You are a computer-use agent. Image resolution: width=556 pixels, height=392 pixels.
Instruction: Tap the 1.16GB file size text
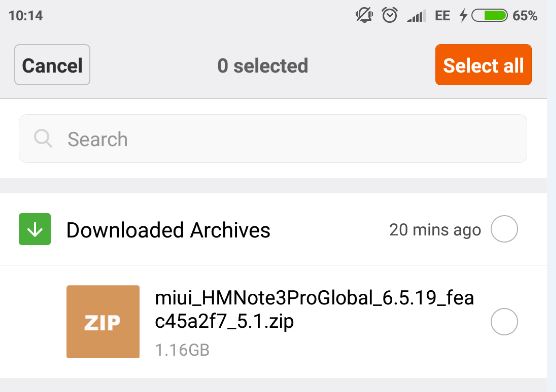[182, 350]
